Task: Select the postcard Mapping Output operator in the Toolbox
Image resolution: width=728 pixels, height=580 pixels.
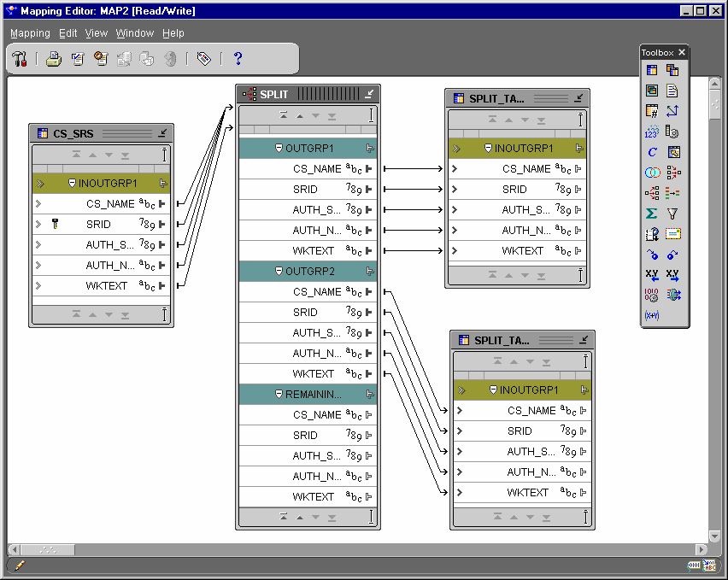Action: 672,233
